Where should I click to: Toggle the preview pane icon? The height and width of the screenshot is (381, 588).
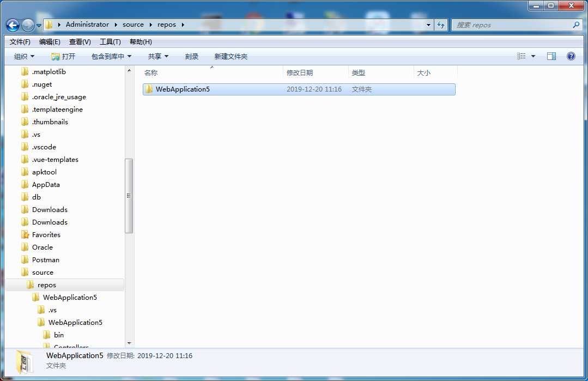click(551, 56)
